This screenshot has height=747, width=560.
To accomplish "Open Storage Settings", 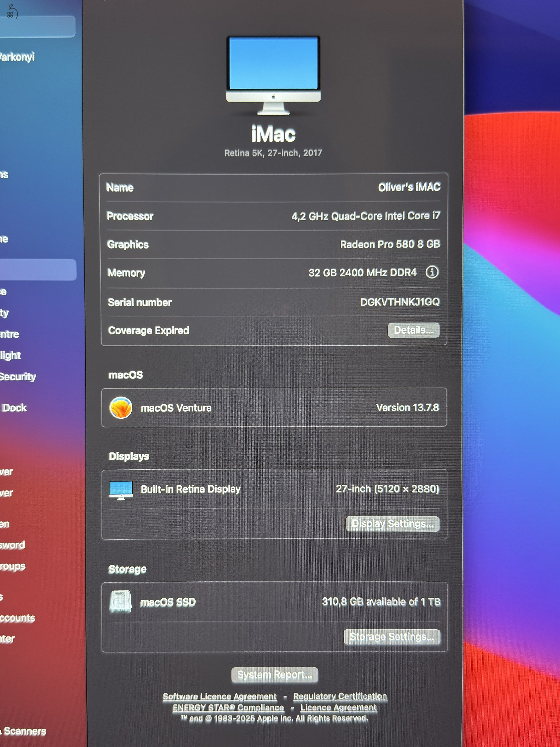I will point(392,637).
